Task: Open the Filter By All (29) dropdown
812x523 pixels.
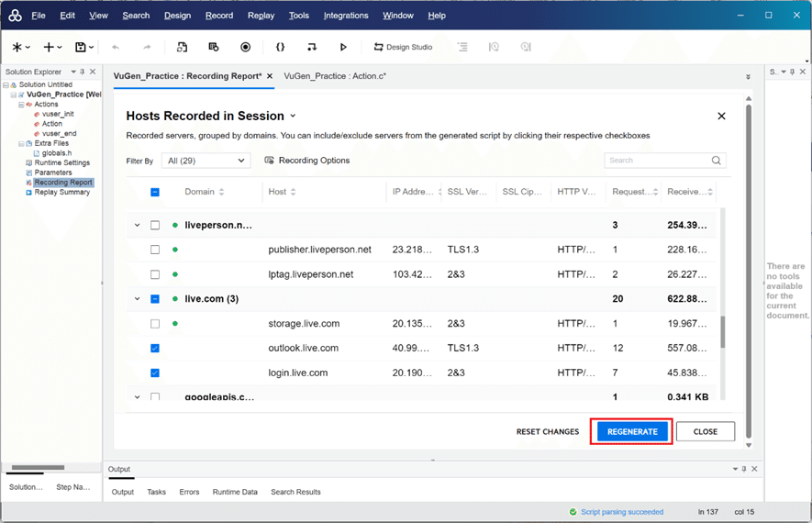Action: pos(206,161)
